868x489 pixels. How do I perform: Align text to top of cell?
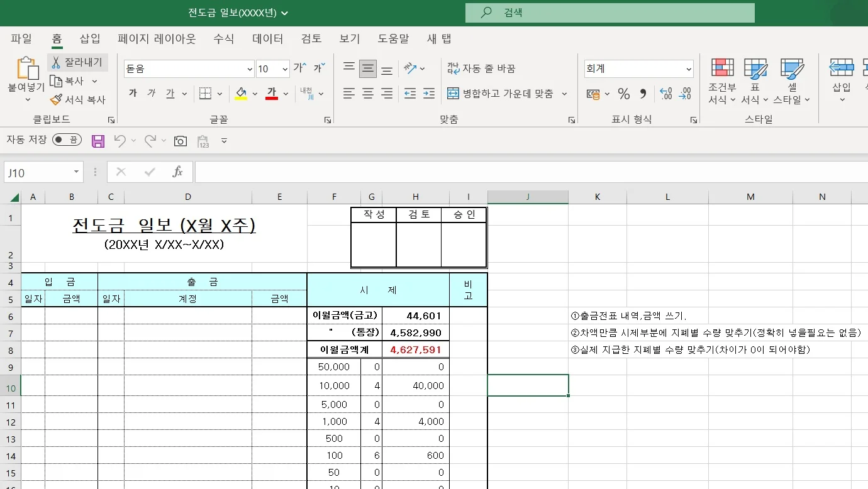(349, 69)
